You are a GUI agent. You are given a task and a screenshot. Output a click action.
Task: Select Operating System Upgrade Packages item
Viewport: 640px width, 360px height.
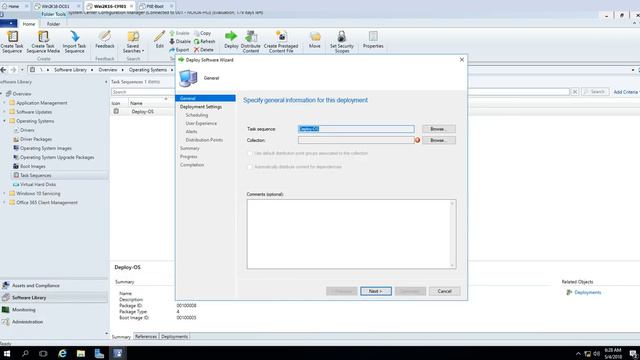57,157
